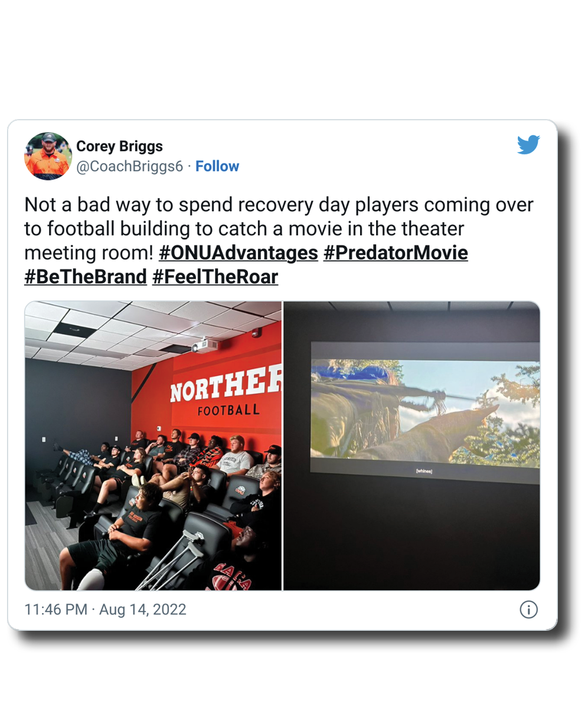View the photo of the dark projector wall
Image resolution: width=588 pixels, height=724 pixels.
click(x=412, y=445)
